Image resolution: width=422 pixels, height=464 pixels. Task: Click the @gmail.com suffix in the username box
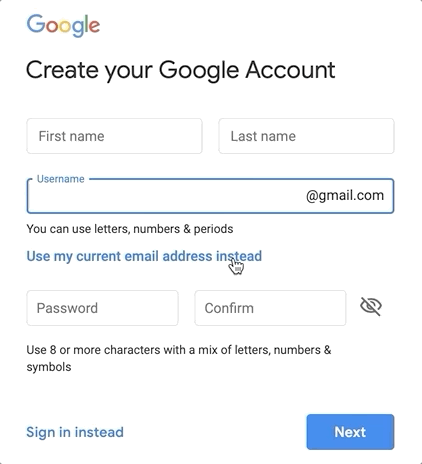click(x=345, y=196)
